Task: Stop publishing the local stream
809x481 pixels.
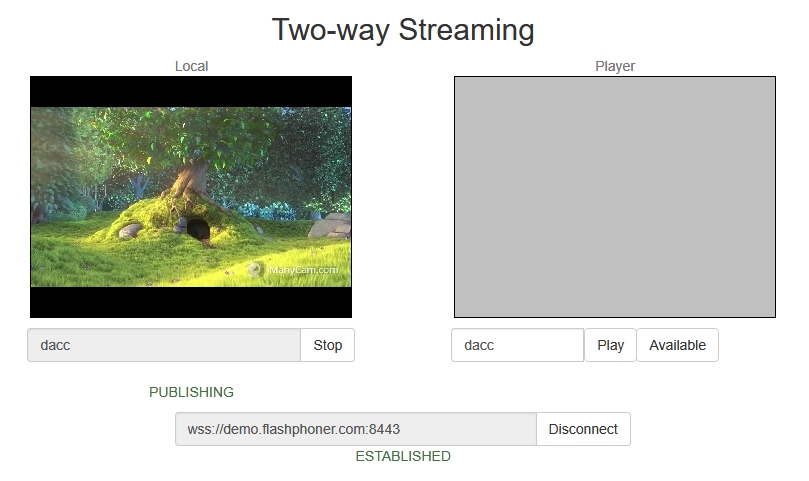Action: pyautogui.click(x=327, y=345)
